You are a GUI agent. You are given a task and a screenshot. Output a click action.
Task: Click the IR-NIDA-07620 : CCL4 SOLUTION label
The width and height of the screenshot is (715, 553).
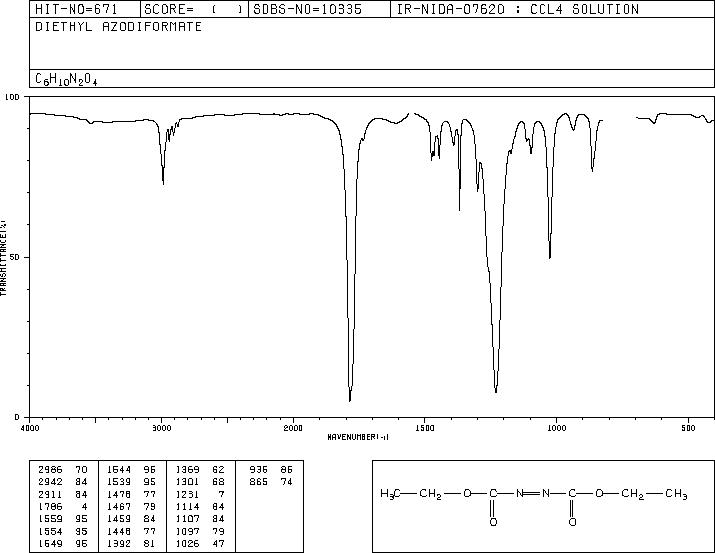[518, 9]
